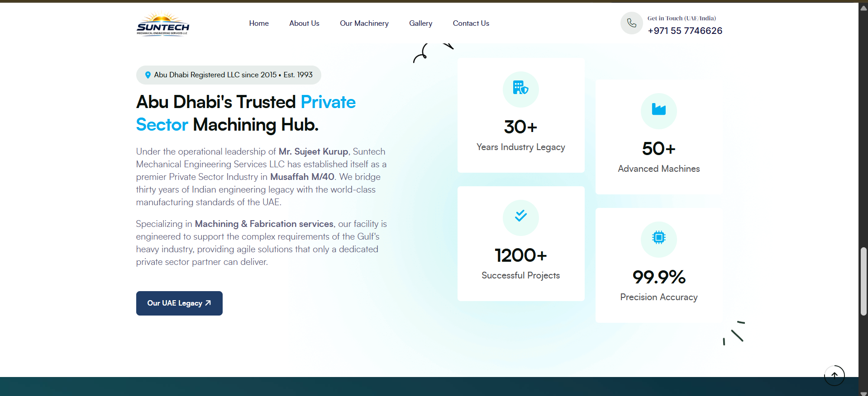Click the "Musaffah M/40" bold text
The image size is (868, 396).
coord(302,177)
